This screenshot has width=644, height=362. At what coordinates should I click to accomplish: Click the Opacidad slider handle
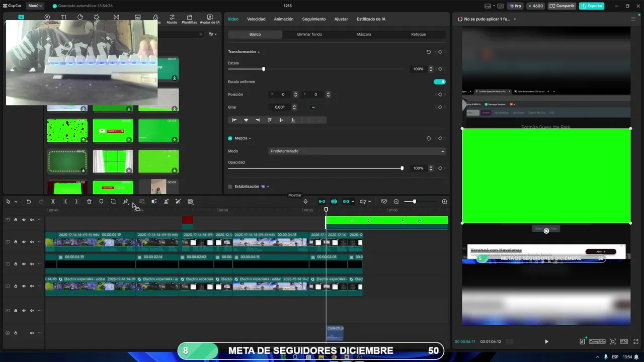coord(402,168)
